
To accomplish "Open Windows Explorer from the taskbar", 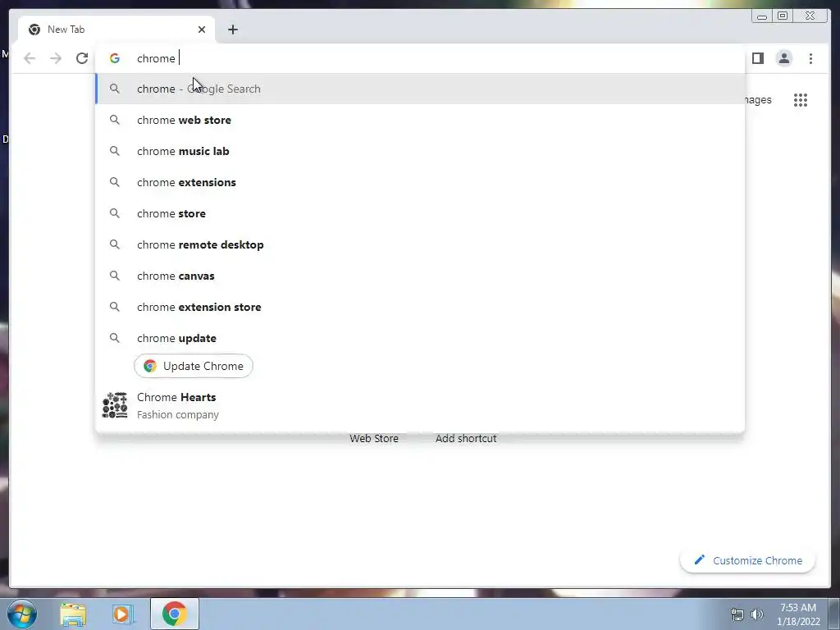I will 73,614.
